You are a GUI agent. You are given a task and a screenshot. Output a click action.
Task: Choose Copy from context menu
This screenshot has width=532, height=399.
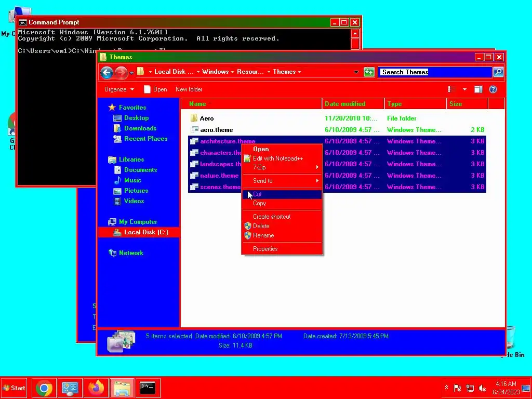(x=282, y=203)
